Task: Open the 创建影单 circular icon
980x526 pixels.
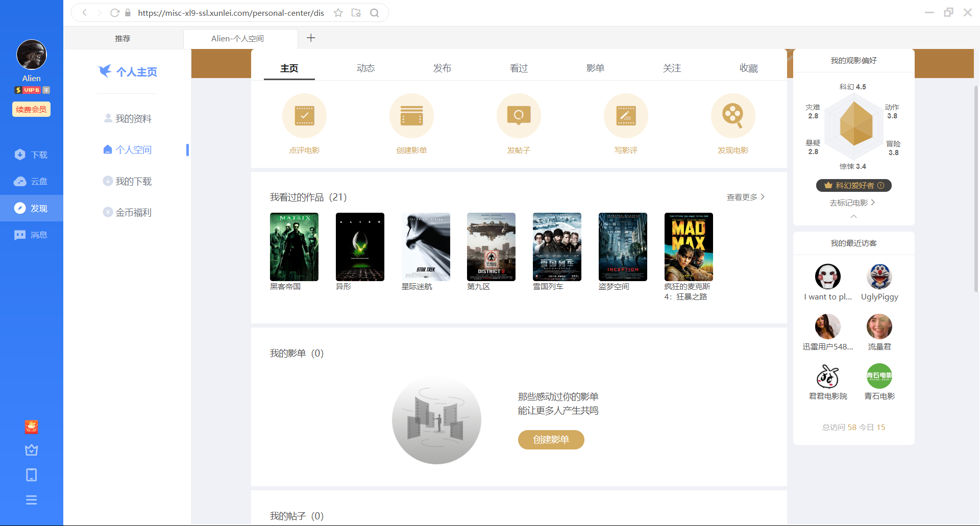Action: 411,116
